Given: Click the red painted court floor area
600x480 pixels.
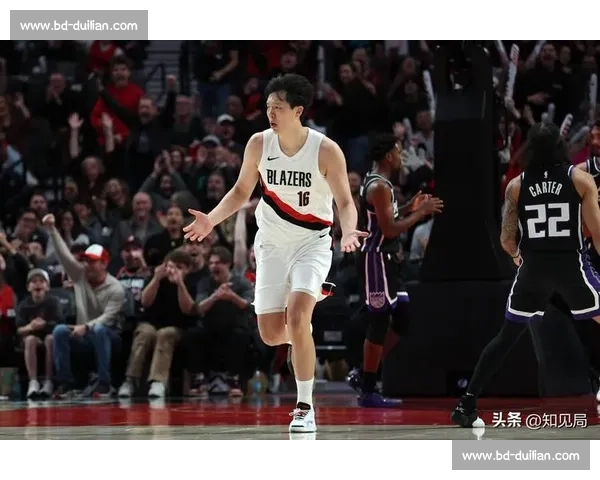Looking at the screenshot, I should click(150, 415).
